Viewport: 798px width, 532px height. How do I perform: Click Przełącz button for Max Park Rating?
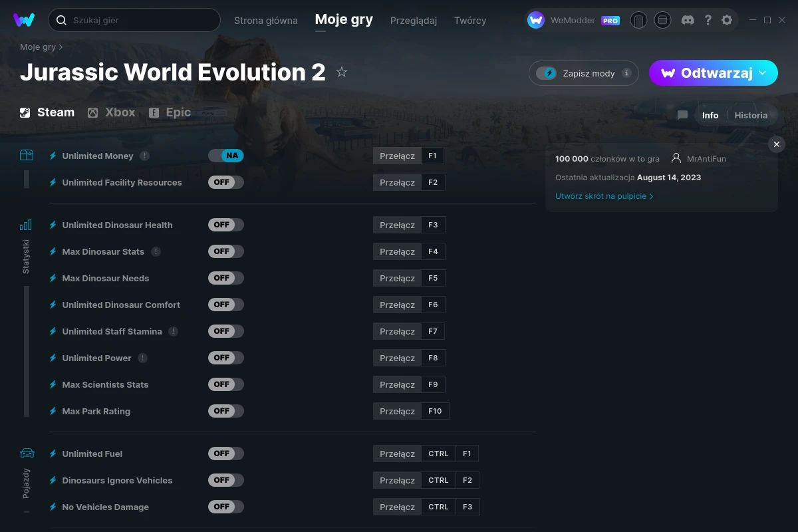[397, 411]
